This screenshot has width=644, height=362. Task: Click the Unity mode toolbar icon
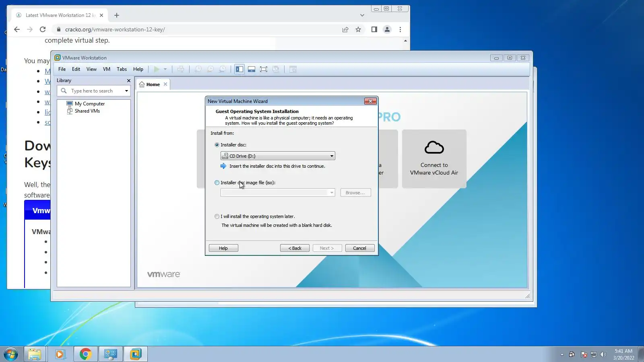[276, 69]
